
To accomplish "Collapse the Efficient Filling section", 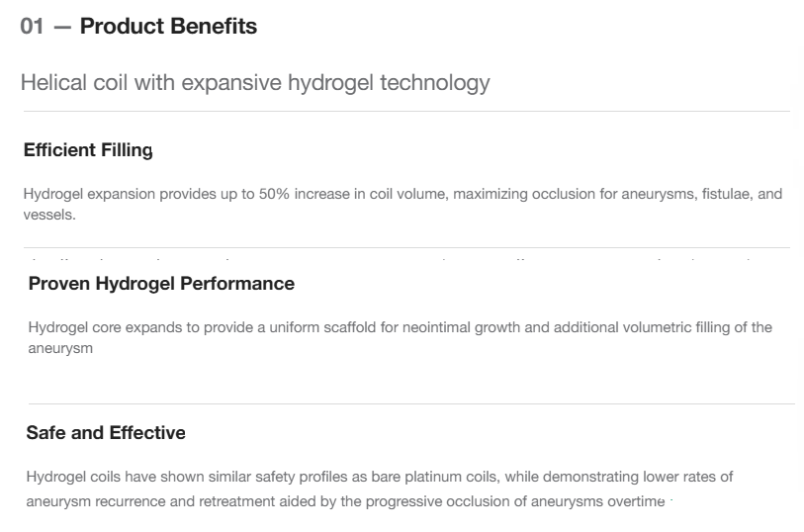I will pyautogui.click(x=88, y=150).
